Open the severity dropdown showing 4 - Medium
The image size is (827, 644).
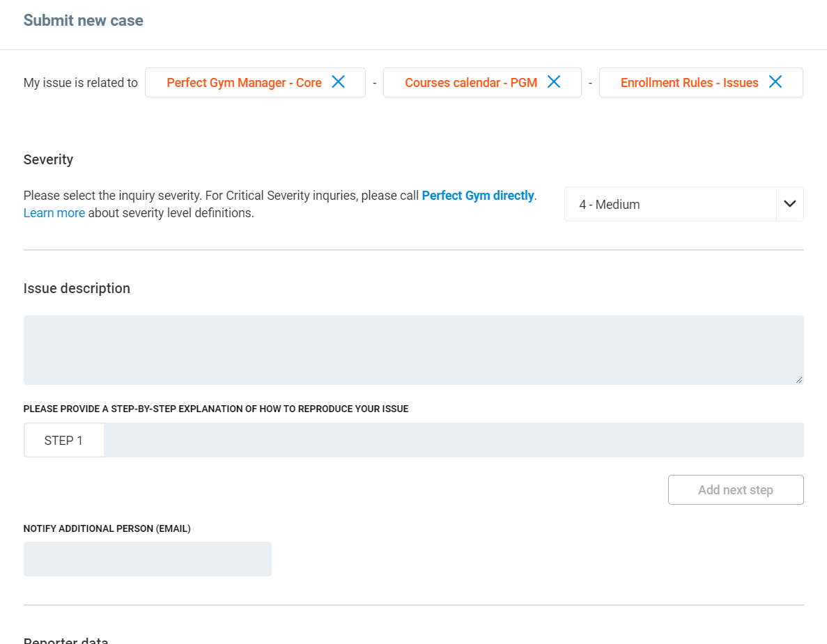670,205
